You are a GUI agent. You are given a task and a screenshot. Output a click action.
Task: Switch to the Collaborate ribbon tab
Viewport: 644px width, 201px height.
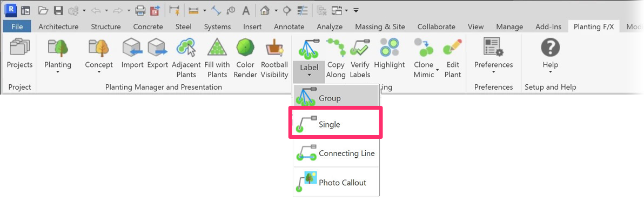[436, 26]
